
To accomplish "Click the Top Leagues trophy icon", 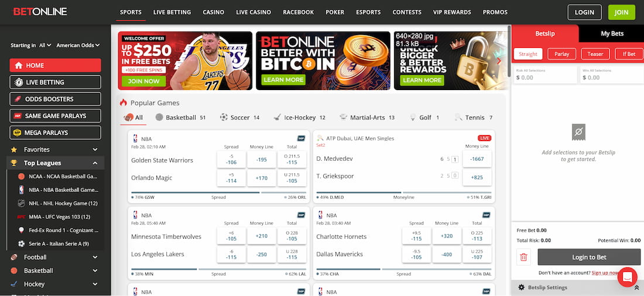I will point(14,163).
